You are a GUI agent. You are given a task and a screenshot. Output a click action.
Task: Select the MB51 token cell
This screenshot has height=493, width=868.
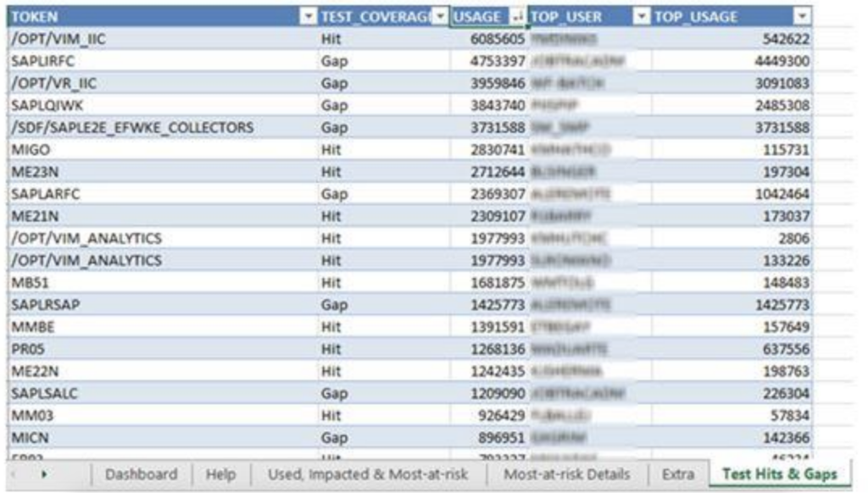pos(163,282)
